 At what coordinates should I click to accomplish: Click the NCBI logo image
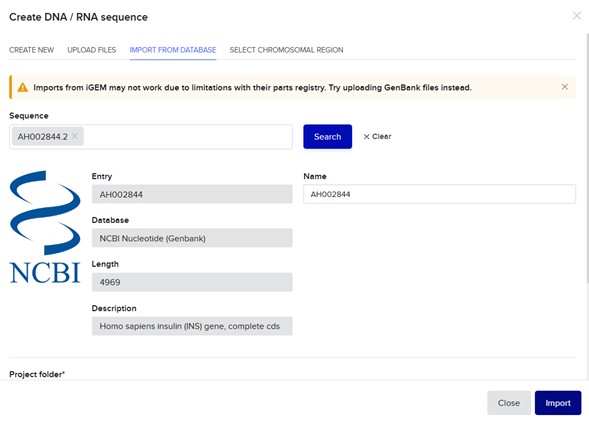[x=45, y=226]
